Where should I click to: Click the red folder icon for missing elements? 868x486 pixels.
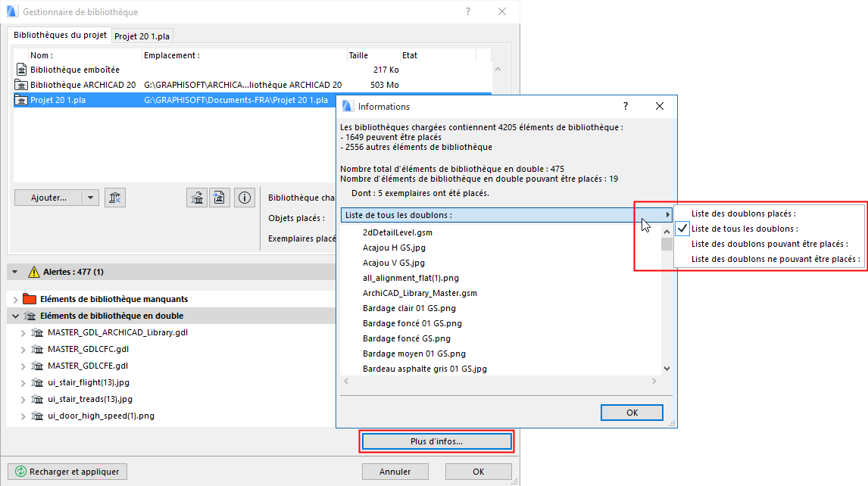point(30,299)
